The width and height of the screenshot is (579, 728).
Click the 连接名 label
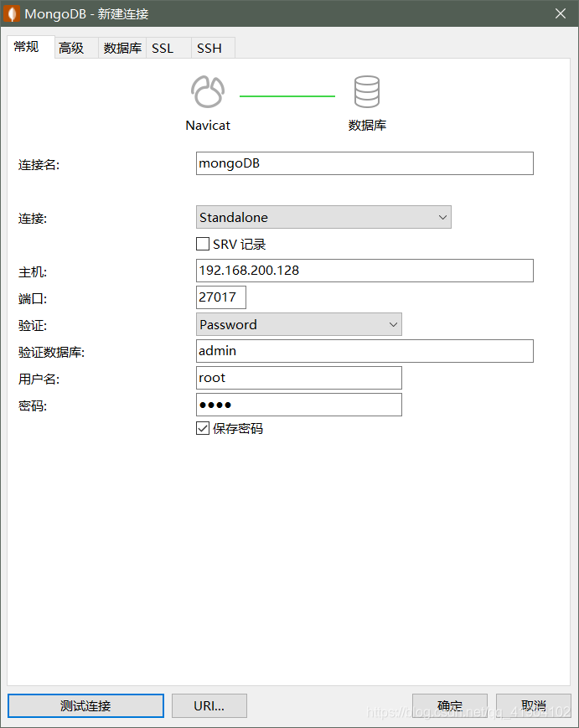click(39, 165)
